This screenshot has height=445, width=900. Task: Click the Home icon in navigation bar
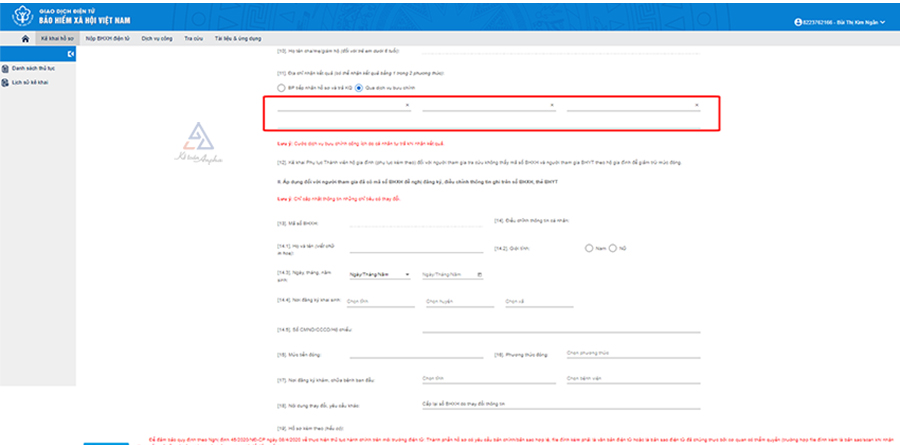pyautogui.click(x=25, y=38)
